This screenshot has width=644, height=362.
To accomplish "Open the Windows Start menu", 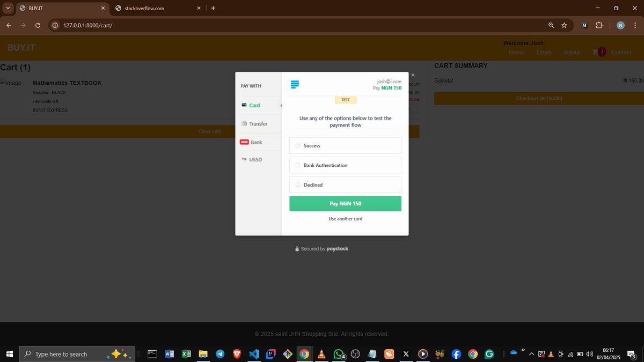I will point(9,354).
